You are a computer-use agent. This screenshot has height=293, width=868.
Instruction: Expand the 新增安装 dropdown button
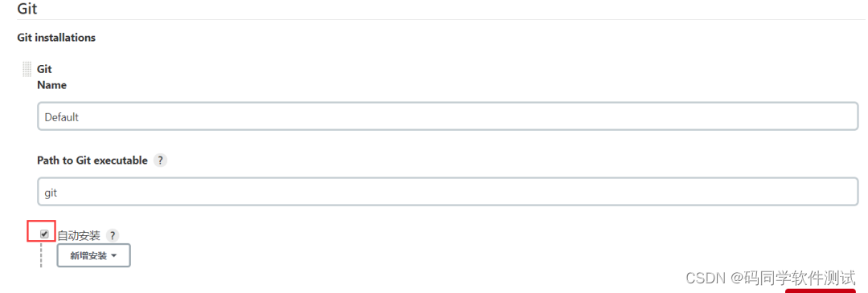[93, 255]
